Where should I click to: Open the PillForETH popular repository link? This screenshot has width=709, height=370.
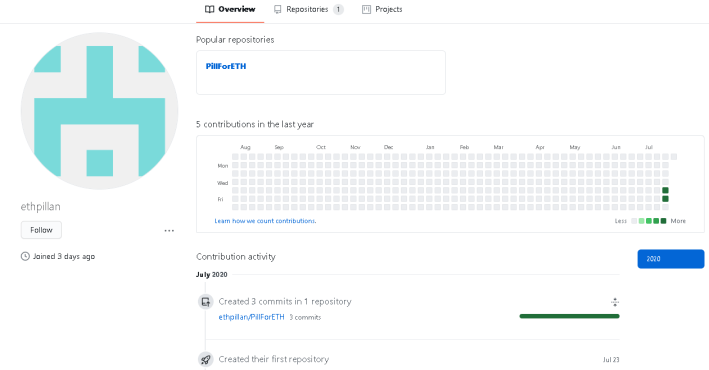(x=226, y=66)
